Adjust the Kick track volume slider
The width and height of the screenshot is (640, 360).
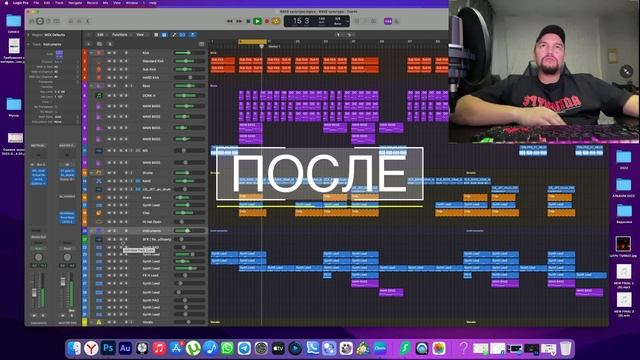tap(190, 53)
